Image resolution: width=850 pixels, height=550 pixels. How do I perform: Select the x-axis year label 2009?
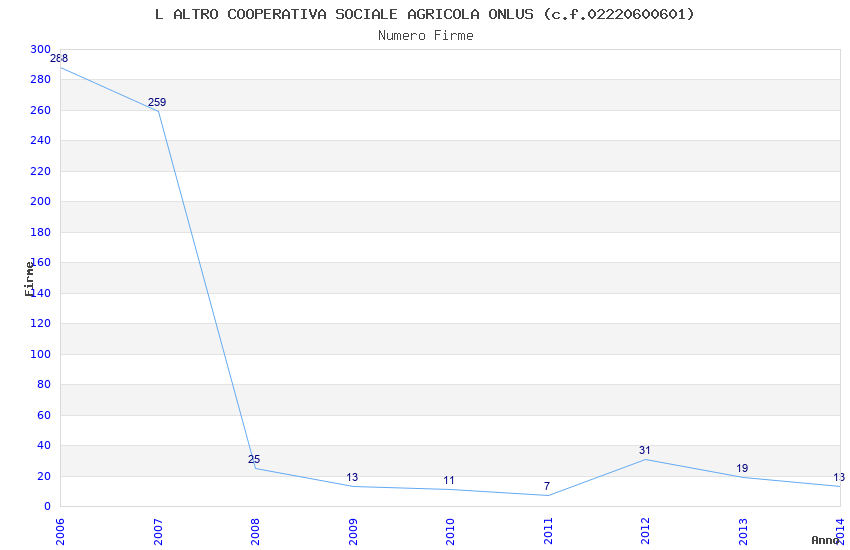[353, 532]
